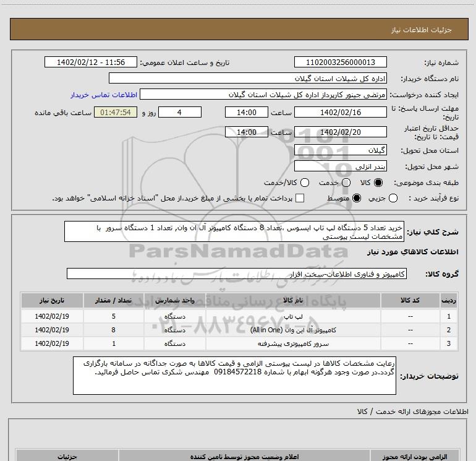Tick the Islamic treasury bonds payment checkbox
Screen dimensions: 476x461
tap(300, 199)
